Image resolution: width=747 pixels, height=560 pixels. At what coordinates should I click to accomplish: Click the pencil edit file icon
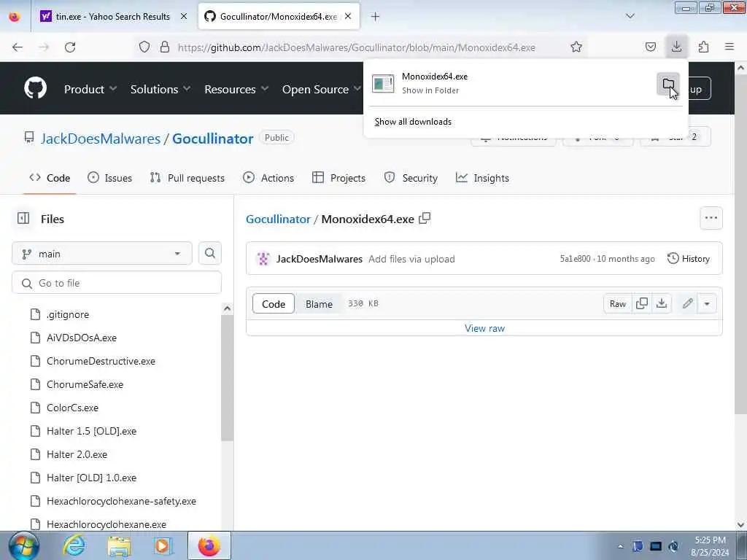[687, 303]
